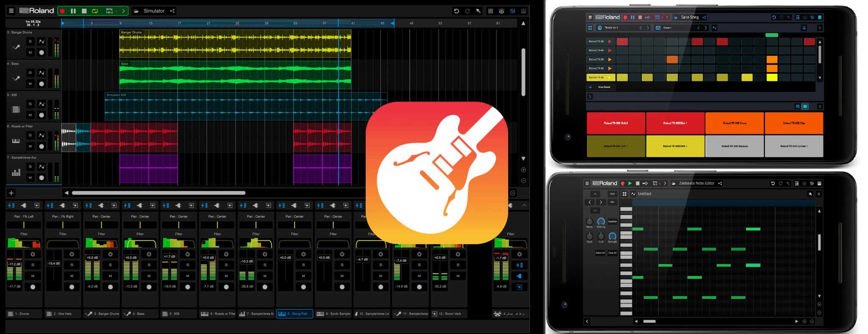Viewport: 868px width, 334px height.
Task: Open the hamburger menu beside the Roland logo
Action: (x=11, y=11)
